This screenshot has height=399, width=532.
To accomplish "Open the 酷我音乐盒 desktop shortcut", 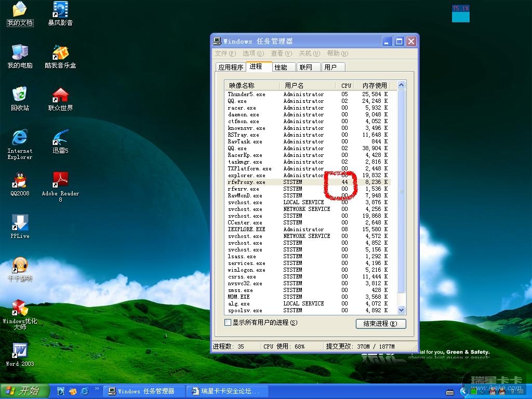I will coord(60,53).
